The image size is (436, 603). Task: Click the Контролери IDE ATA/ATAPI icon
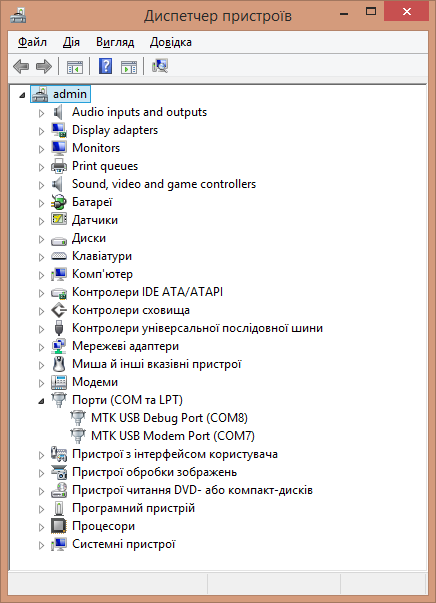click(59, 293)
